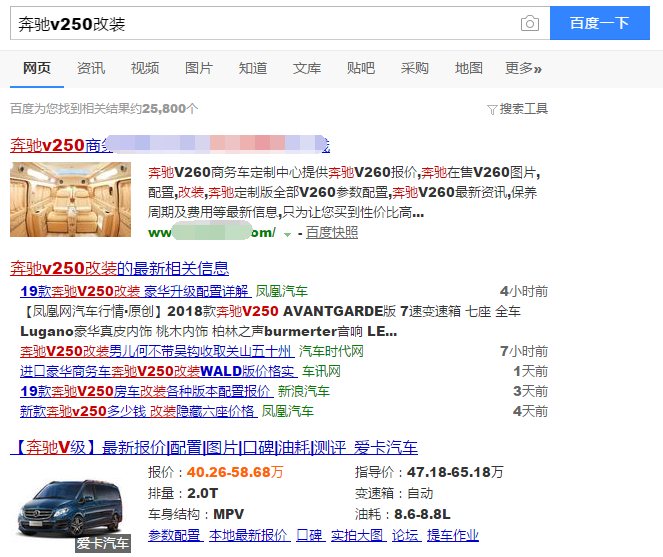
Task: Open 奔驰V250改装男儿何不带吴钩 news link
Action: [157, 351]
